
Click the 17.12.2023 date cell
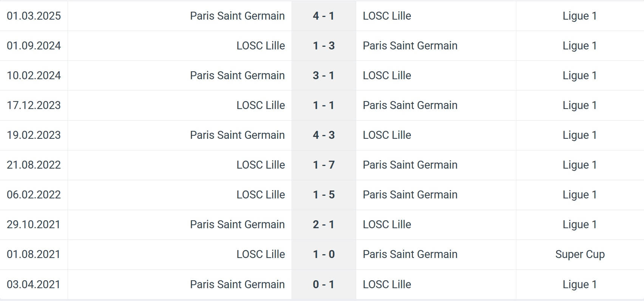click(34, 105)
